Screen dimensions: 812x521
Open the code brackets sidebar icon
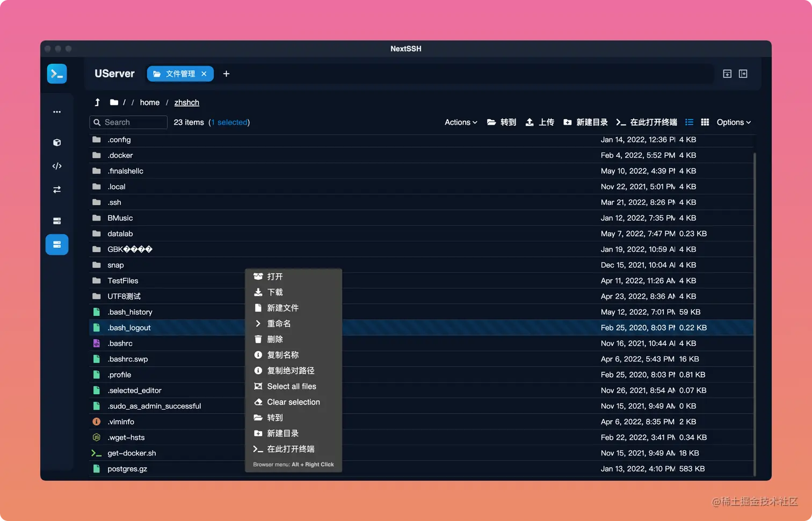click(x=57, y=166)
